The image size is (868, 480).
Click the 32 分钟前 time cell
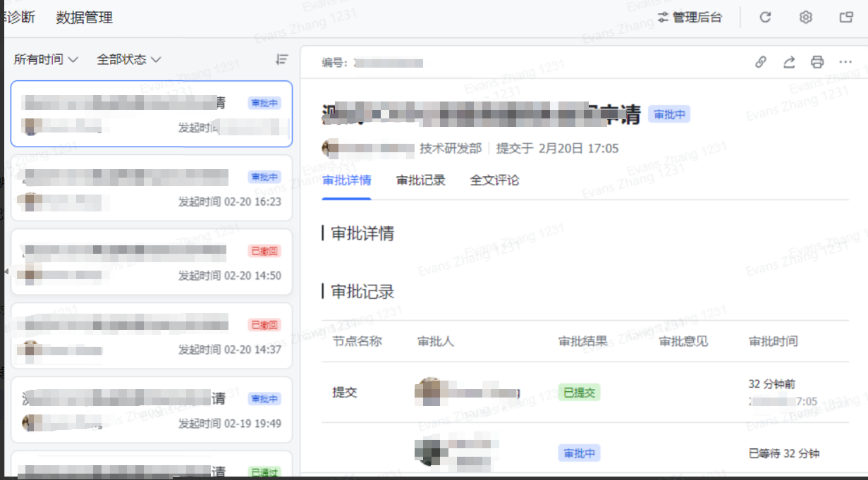coord(772,384)
